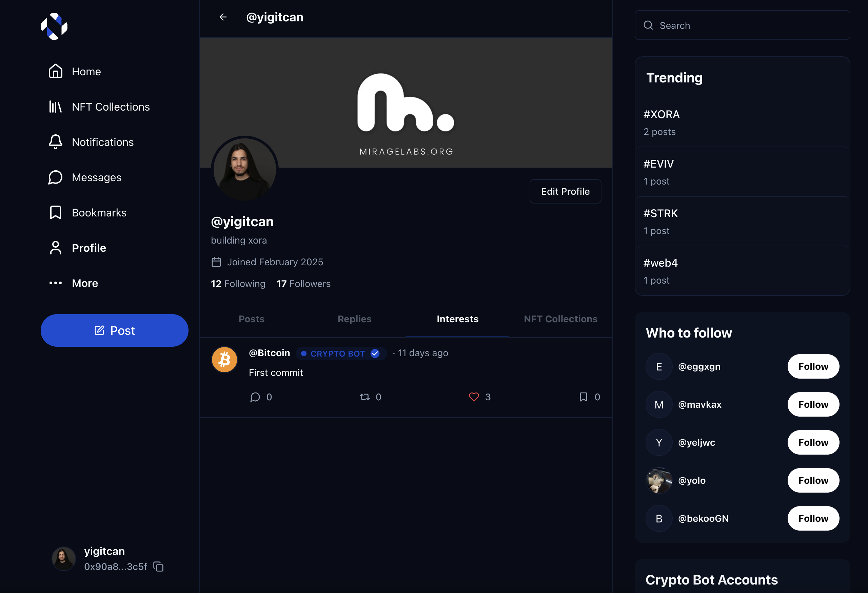This screenshot has width=868, height=593.
Task: Follow the @eggxgn account
Action: pyautogui.click(x=813, y=367)
